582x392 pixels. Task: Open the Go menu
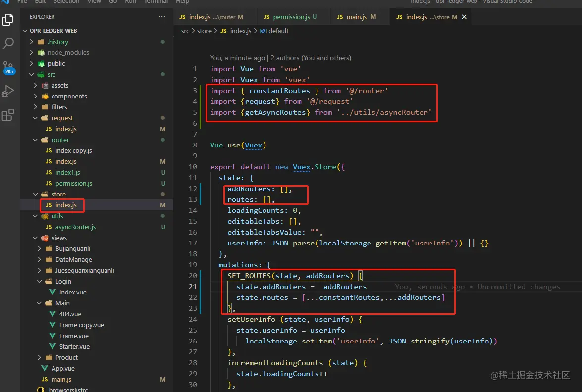(x=113, y=1)
